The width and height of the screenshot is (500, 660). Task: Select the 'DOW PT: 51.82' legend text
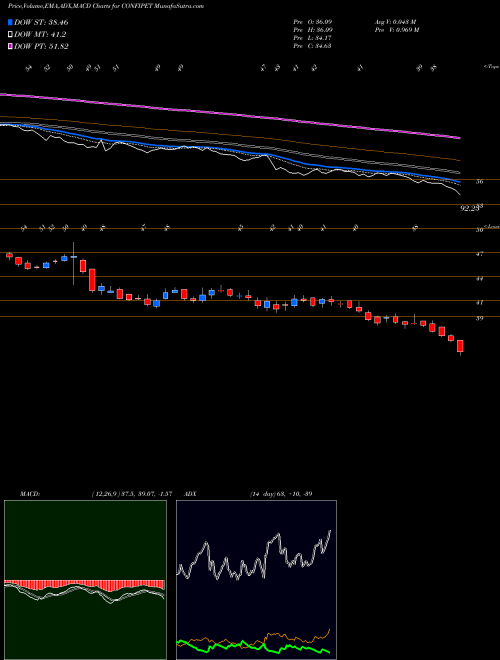pos(41,46)
